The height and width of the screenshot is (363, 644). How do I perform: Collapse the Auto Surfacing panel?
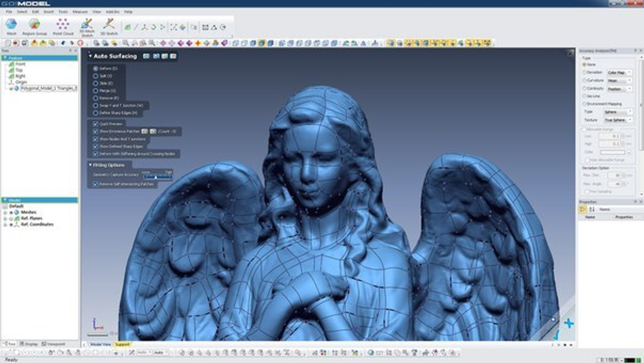(x=90, y=56)
